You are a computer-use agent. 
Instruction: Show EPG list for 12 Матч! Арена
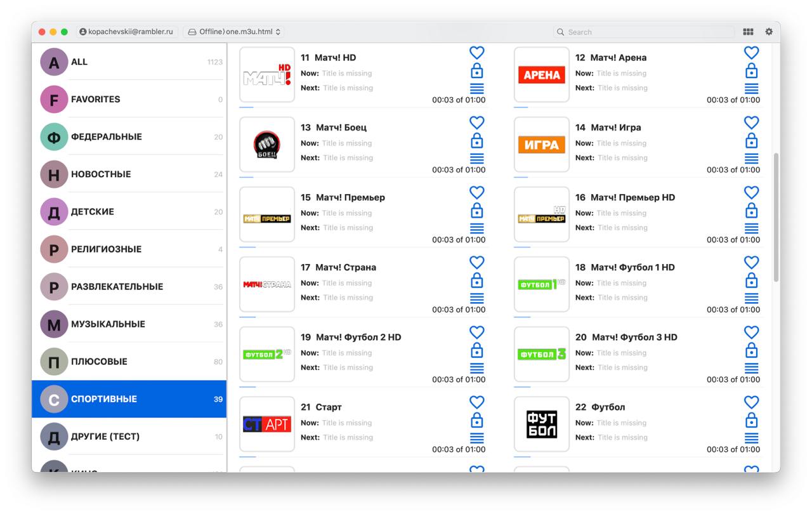(x=752, y=89)
